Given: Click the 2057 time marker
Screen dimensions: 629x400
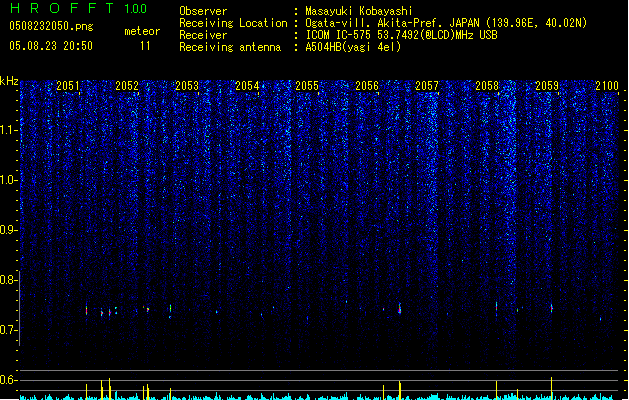Looking at the screenshot, I should 427,86.
